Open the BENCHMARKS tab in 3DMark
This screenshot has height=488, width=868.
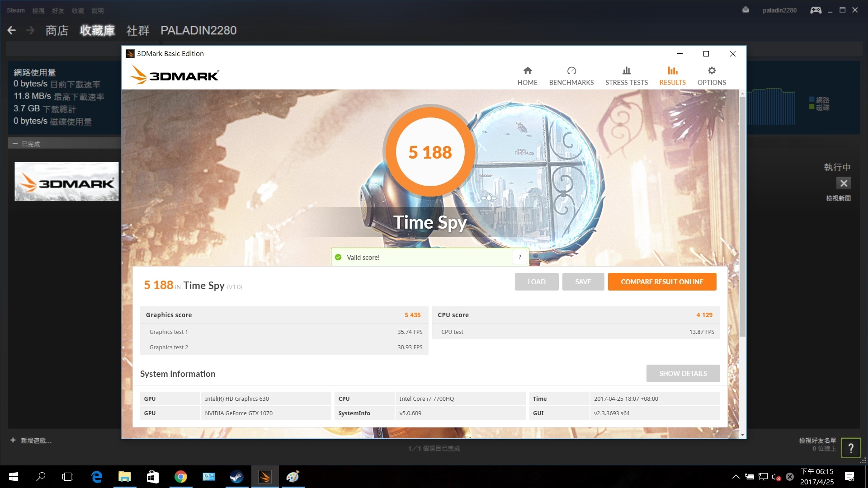(571, 76)
